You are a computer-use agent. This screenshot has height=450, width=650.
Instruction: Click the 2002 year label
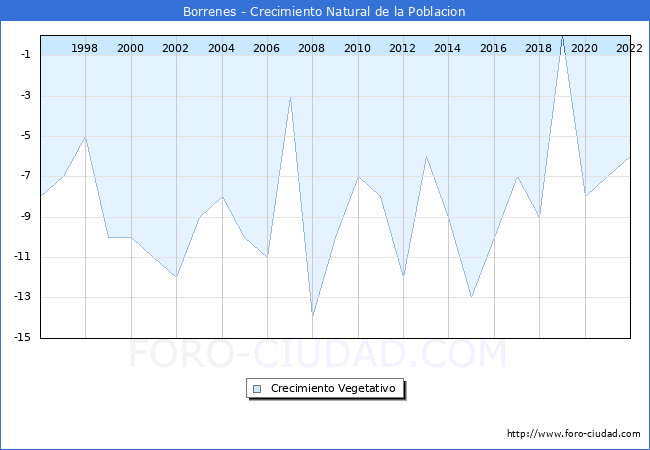pyautogui.click(x=175, y=48)
